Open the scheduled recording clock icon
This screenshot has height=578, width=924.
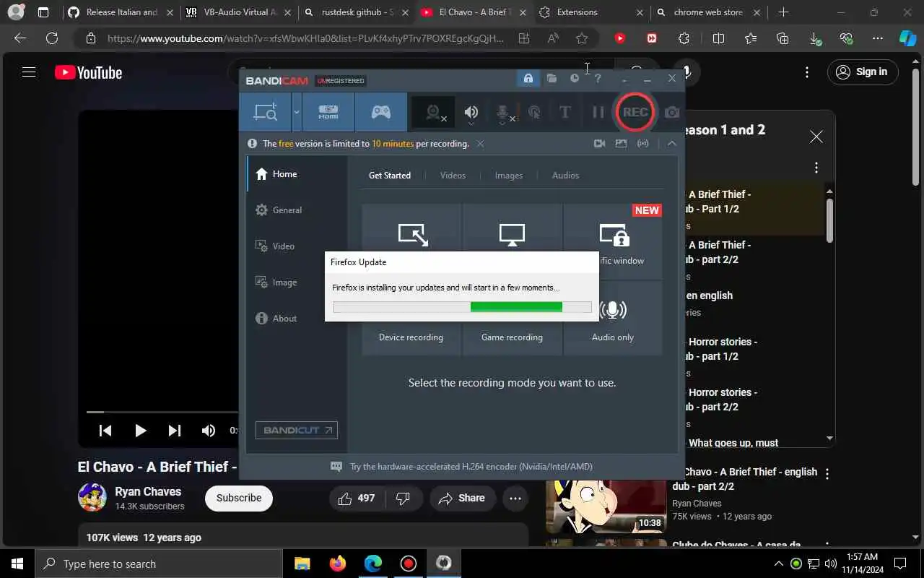point(575,78)
